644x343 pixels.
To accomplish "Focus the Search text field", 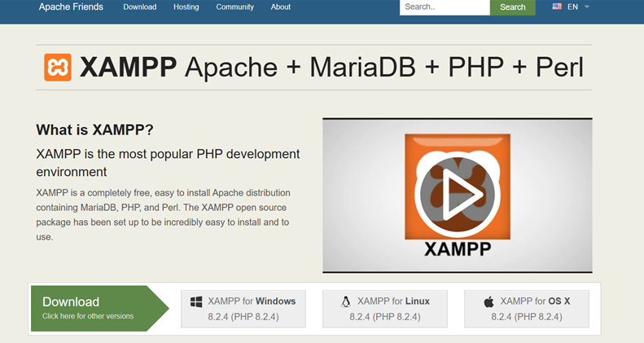I will coord(445,7).
